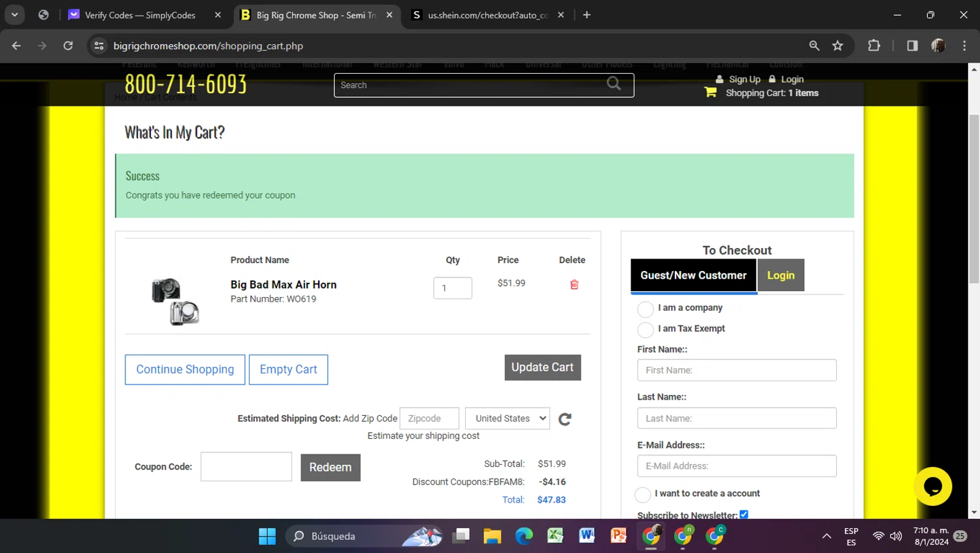The height and width of the screenshot is (553, 980).
Task: Click the phone number 800-714-6093
Action: [x=186, y=84]
